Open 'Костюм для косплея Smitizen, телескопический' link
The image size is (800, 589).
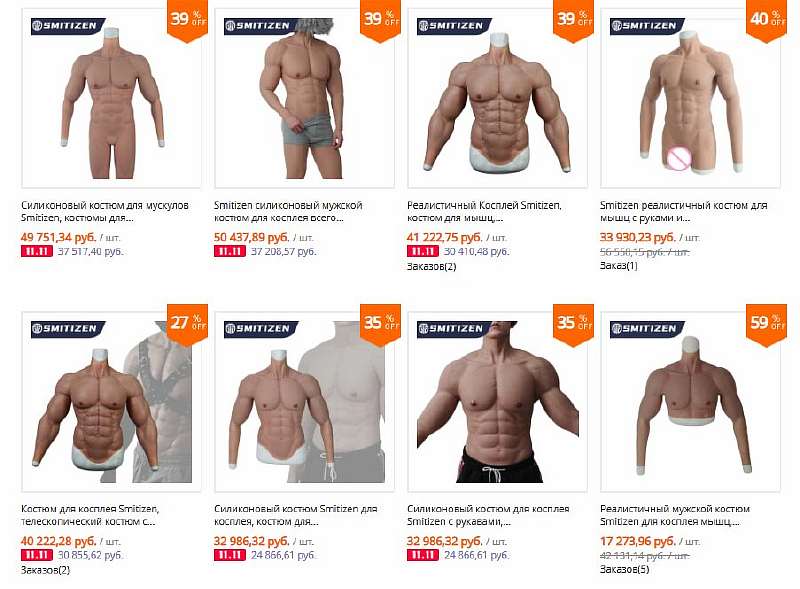[x=90, y=515]
